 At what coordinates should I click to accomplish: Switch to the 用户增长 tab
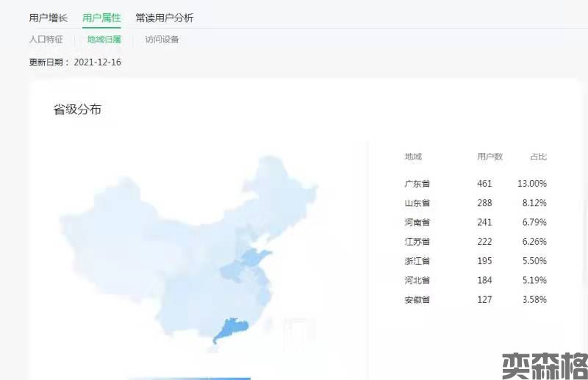(x=49, y=18)
